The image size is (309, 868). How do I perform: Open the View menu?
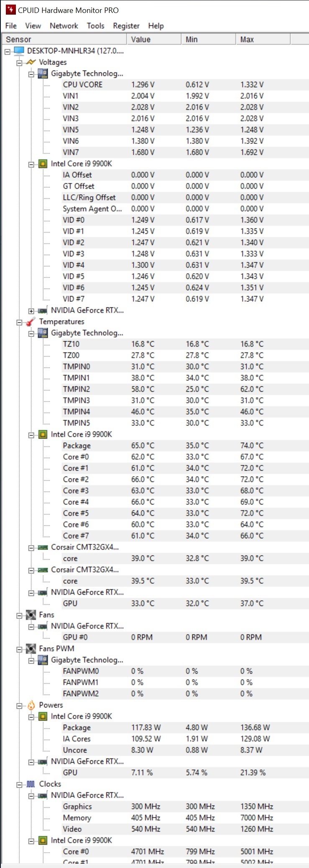pos(33,26)
